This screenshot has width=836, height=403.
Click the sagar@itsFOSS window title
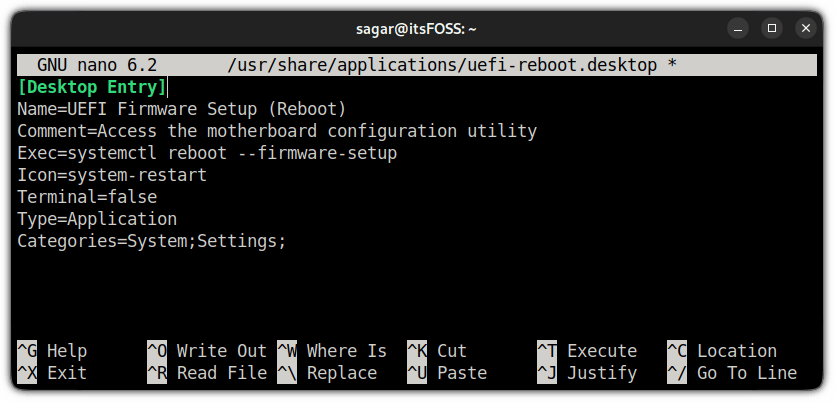[418, 26]
